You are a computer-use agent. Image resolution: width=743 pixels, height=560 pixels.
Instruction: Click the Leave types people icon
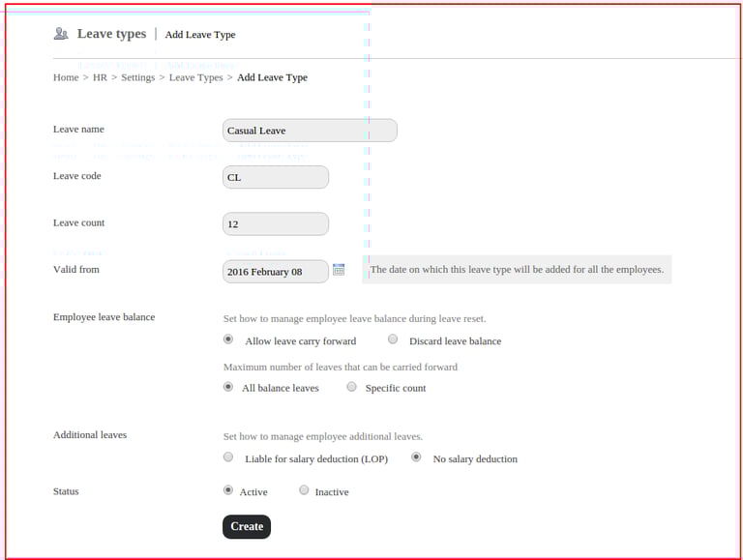pos(61,34)
